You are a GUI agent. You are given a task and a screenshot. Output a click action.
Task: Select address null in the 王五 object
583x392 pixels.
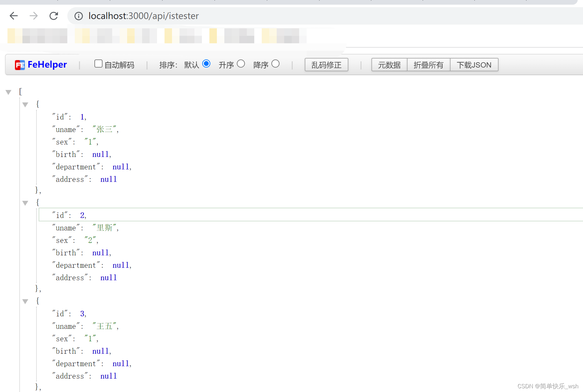pyautogui.click(x=108, y=376)
